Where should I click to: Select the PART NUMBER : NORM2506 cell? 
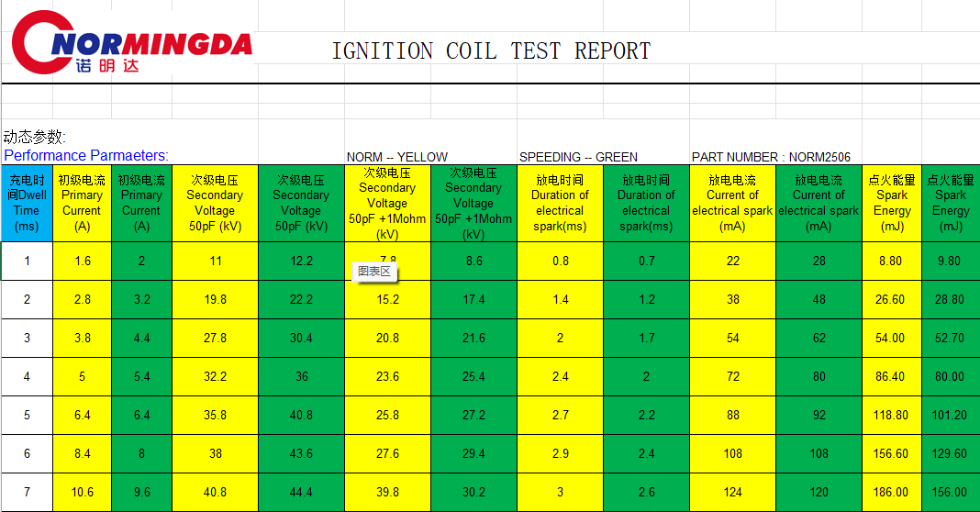(x=758, y=157)
